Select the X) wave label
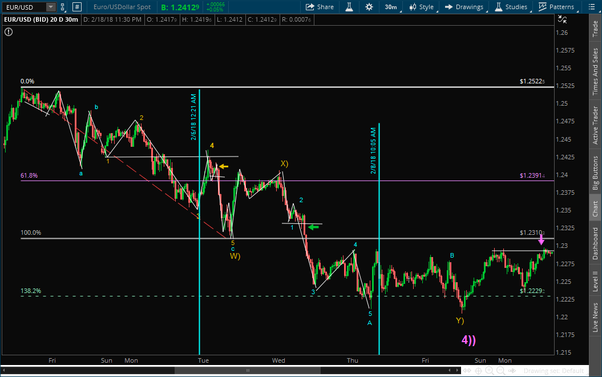Viewport: 602px width, 377px height. [x=284, y=164]
